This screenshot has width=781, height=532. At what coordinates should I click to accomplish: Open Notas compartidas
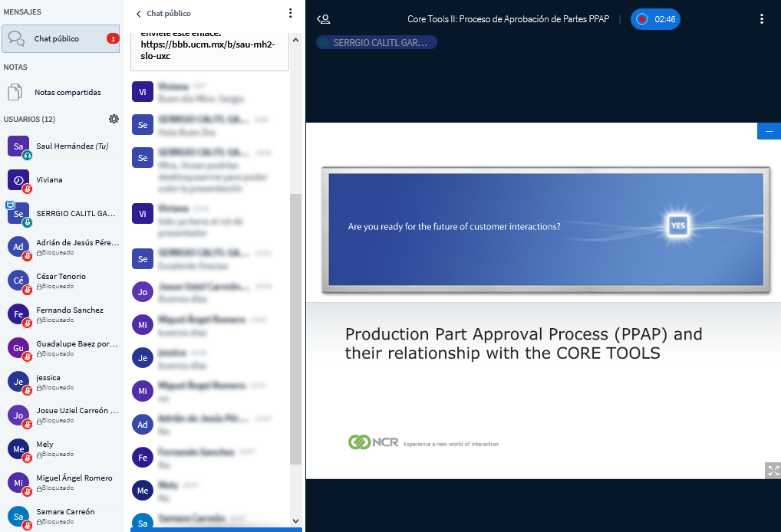pos(61,93)
